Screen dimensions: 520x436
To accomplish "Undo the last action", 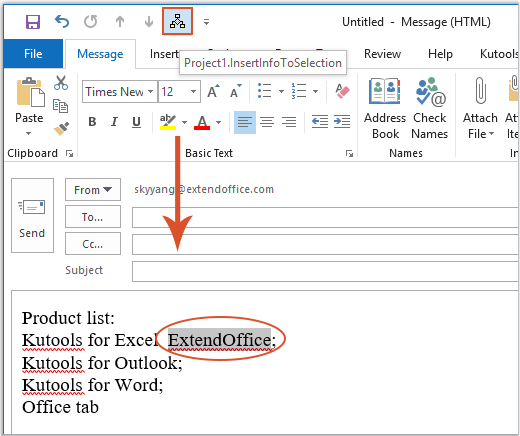I will (62, 22).
